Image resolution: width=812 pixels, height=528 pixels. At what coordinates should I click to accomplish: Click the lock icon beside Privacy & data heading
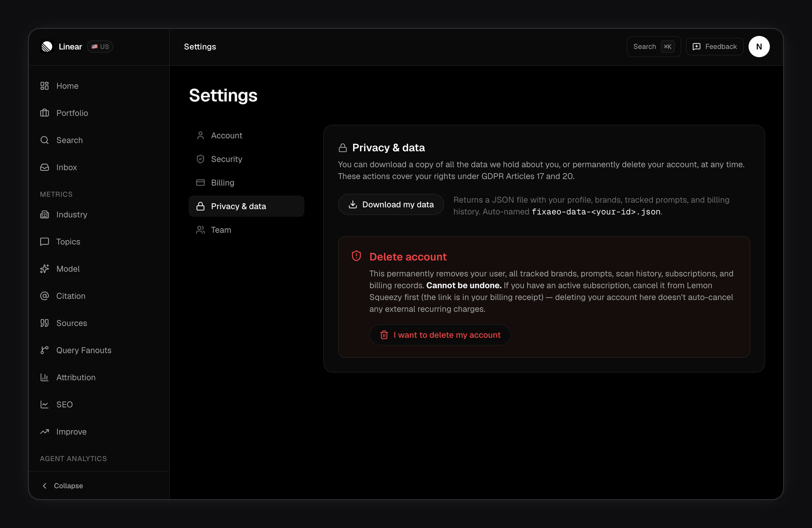click(x=343, y=148)
